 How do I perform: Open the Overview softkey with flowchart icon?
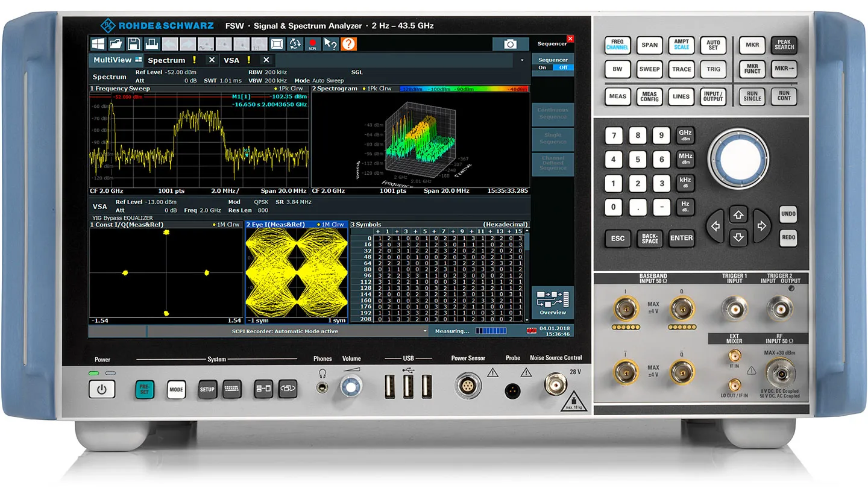coord(552,301)
